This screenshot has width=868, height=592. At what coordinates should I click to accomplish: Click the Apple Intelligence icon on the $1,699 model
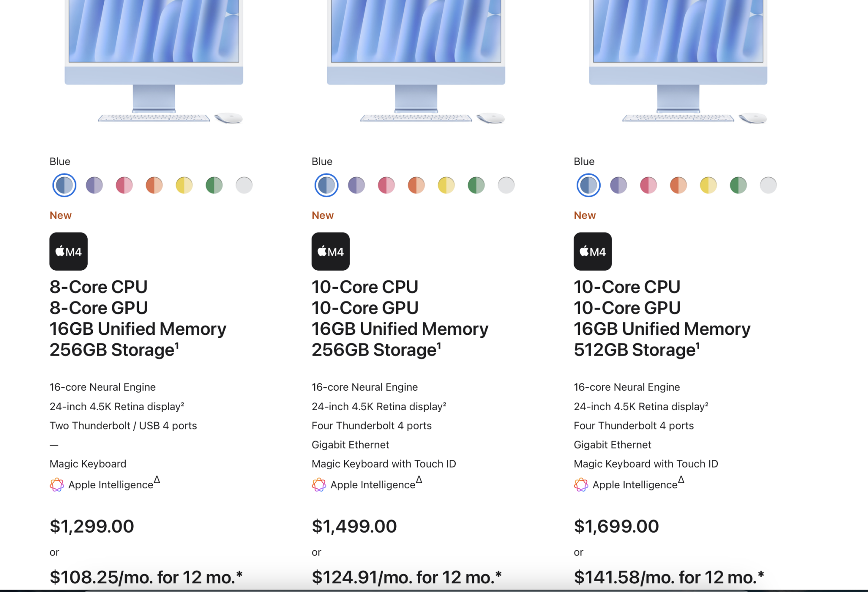[x=581, y=484]
